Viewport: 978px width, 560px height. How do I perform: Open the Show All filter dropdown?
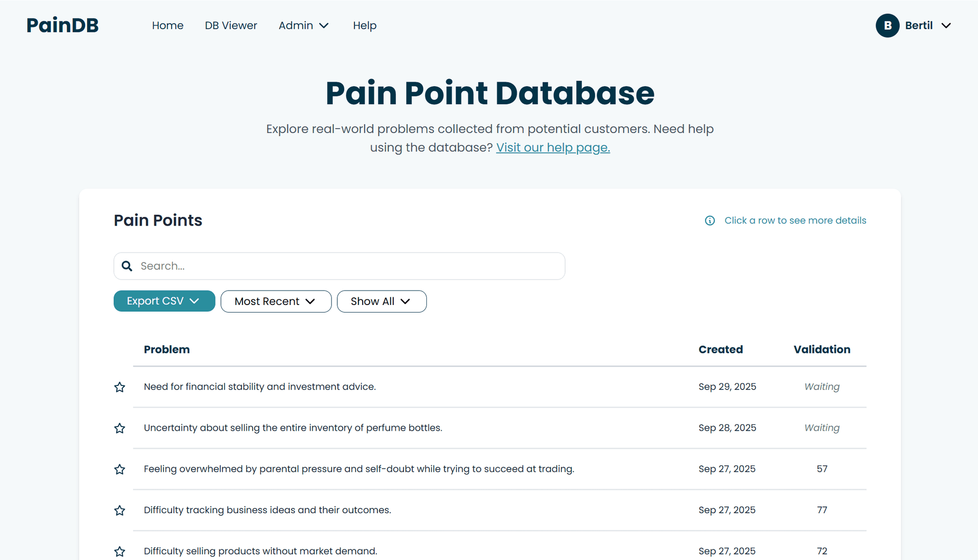(382, 301)
